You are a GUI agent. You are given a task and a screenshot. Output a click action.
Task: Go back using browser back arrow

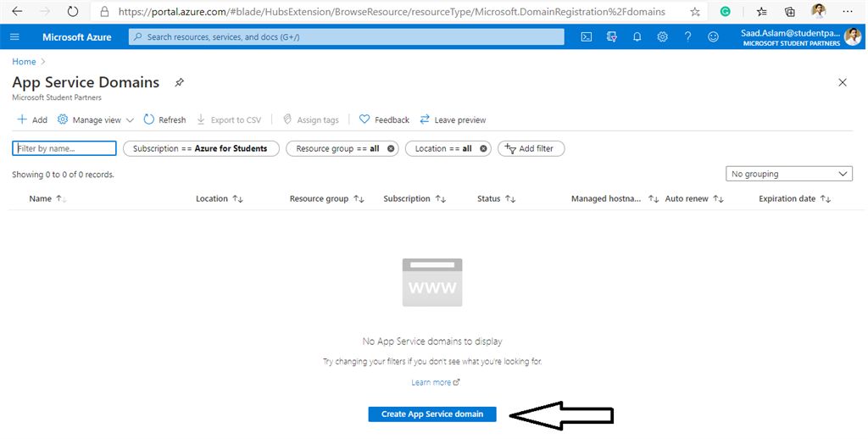point(17,11)
